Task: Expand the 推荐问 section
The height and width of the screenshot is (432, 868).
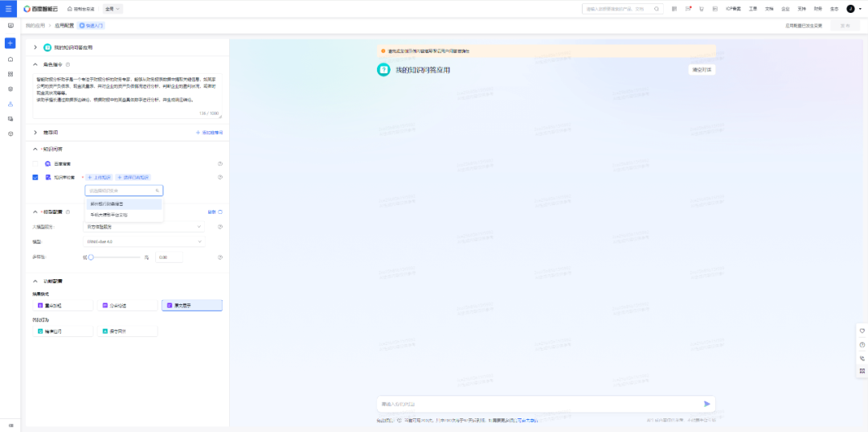Action: coord(35,133)
